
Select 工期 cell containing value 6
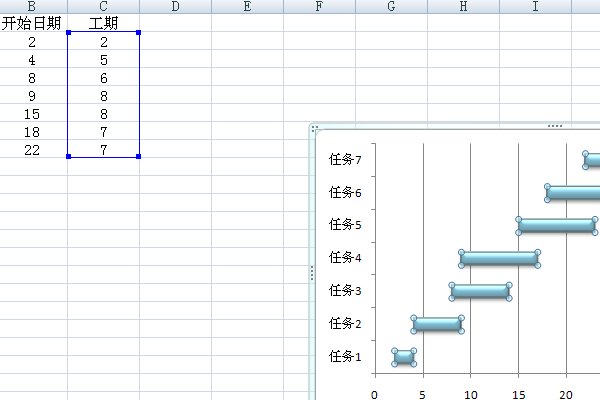coord(104,78)
